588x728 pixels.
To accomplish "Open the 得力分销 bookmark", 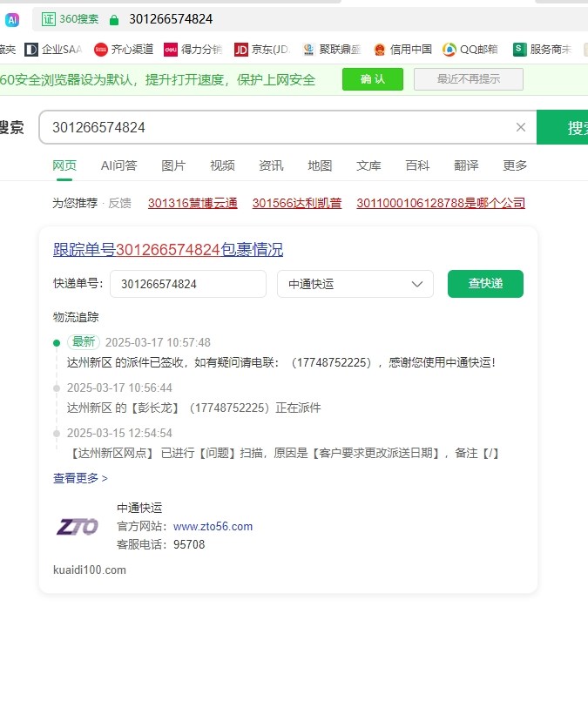I will coord(193,50).
